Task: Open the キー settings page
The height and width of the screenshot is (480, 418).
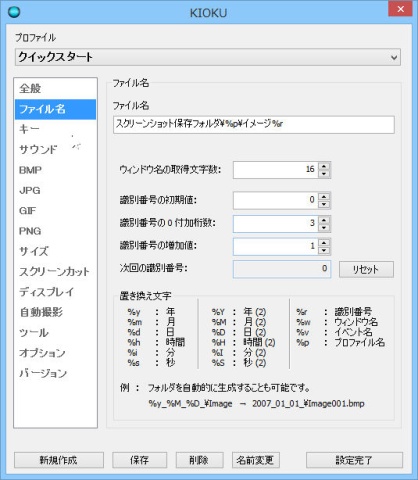Action: coord(55,129)
